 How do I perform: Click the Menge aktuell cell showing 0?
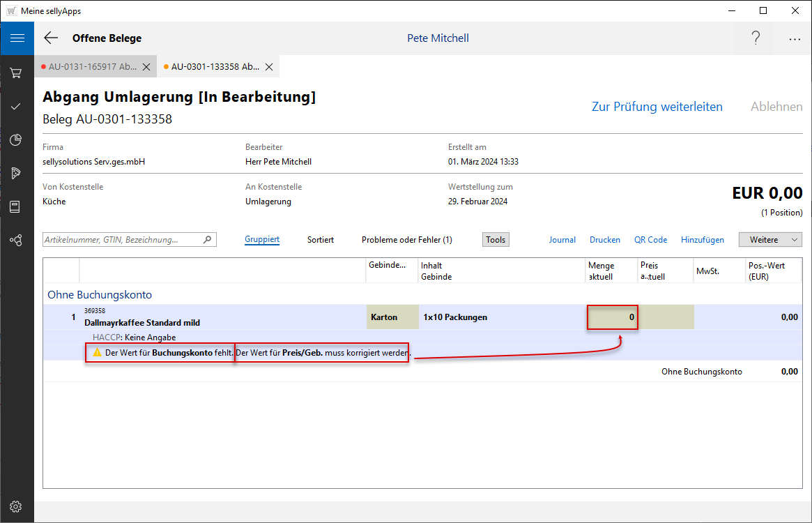[x=613, y=317]
